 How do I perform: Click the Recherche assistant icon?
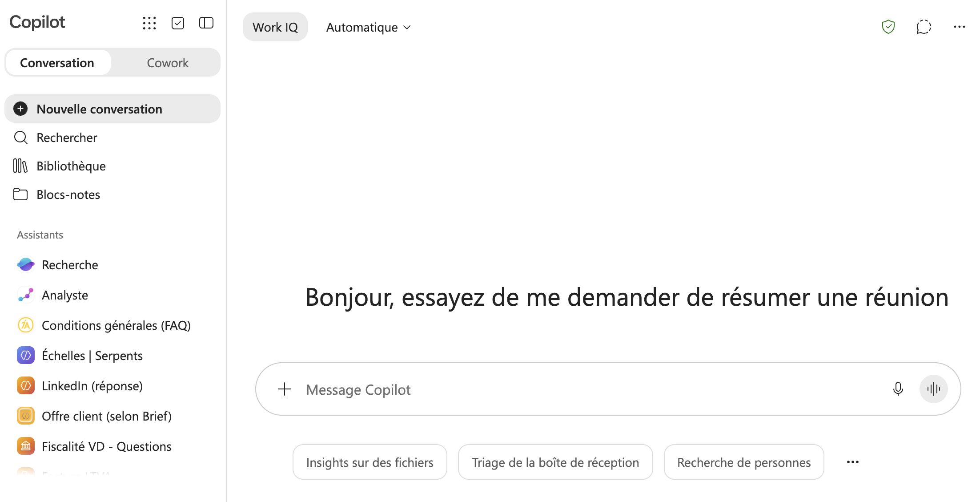point(26,265)
